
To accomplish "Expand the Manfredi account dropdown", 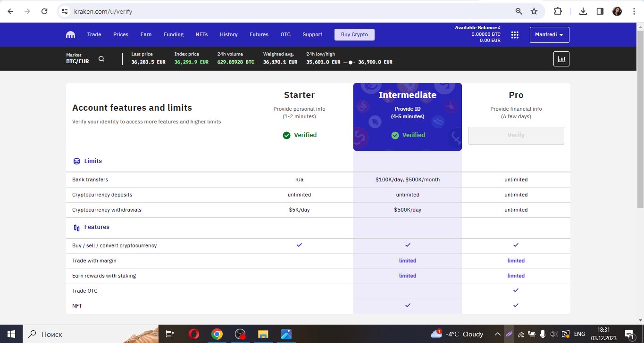I will [549, 35].
